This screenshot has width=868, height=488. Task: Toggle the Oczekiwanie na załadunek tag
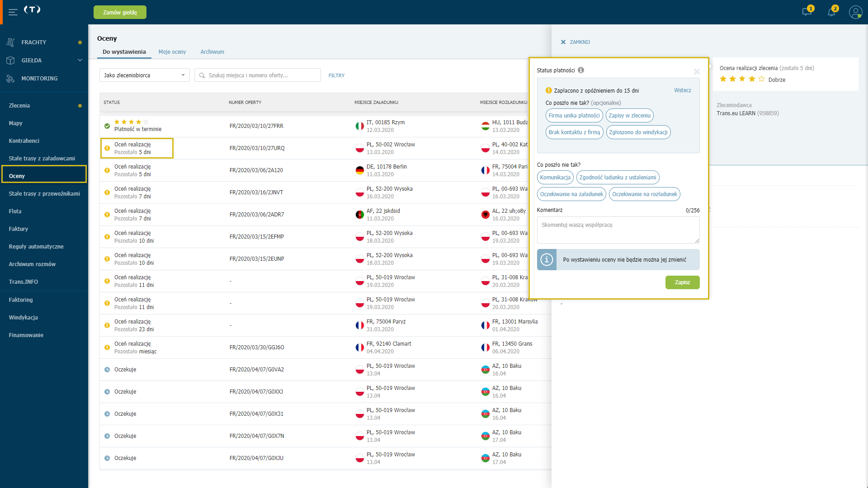571,194
